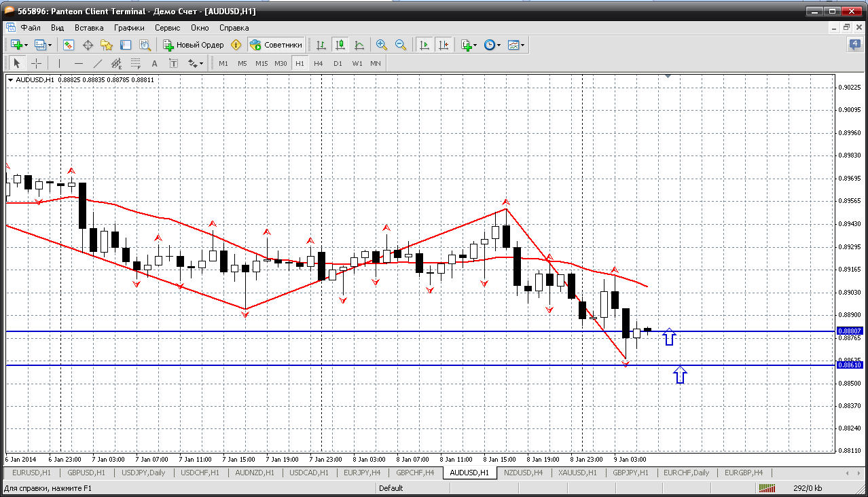Select the text label T tool
Image resolution: width=868 pixels, height=497 pixels.
173,63
